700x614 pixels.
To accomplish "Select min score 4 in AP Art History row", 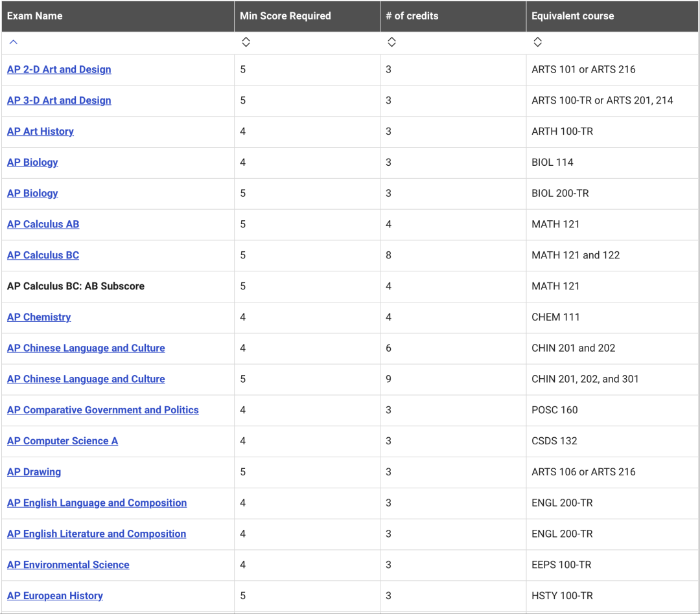I will pyautogui.click(x=307, y=131).
